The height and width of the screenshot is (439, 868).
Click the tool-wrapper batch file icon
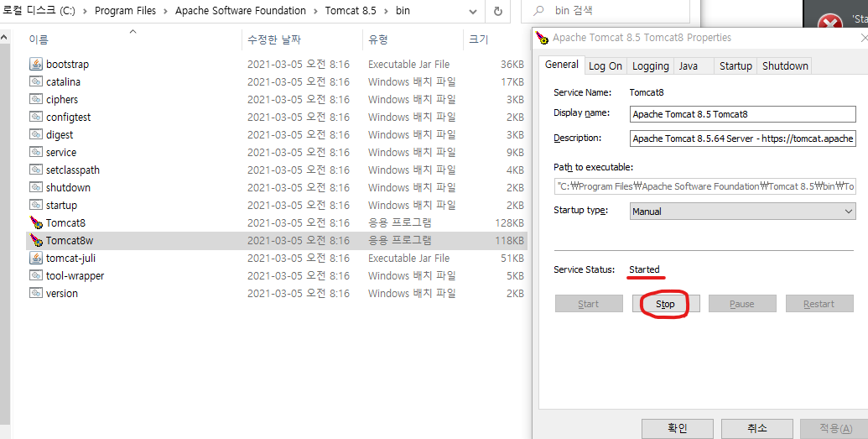(36, 275)
